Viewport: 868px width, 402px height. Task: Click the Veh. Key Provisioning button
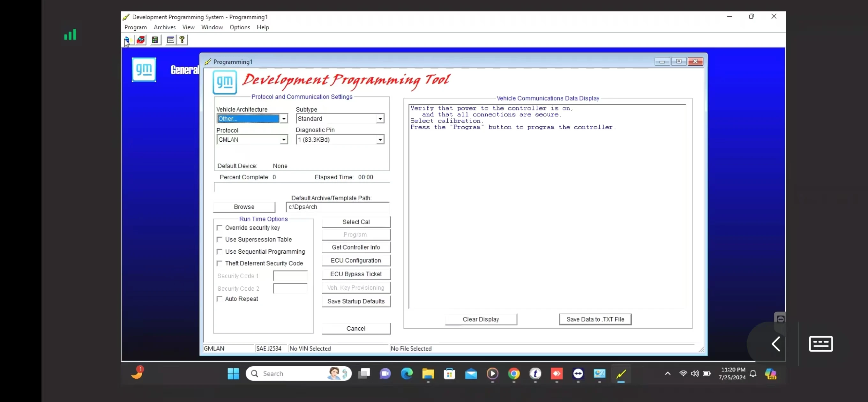tap(356, 288)
